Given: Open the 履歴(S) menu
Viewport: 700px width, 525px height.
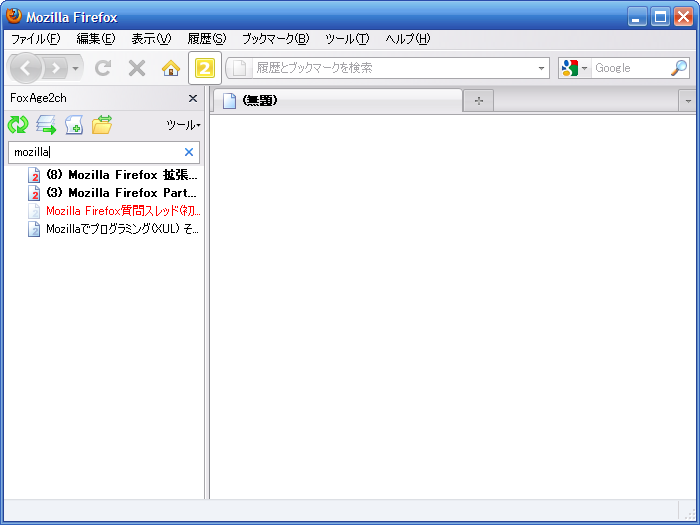Looking at the screenshot, I should (207, 39).
